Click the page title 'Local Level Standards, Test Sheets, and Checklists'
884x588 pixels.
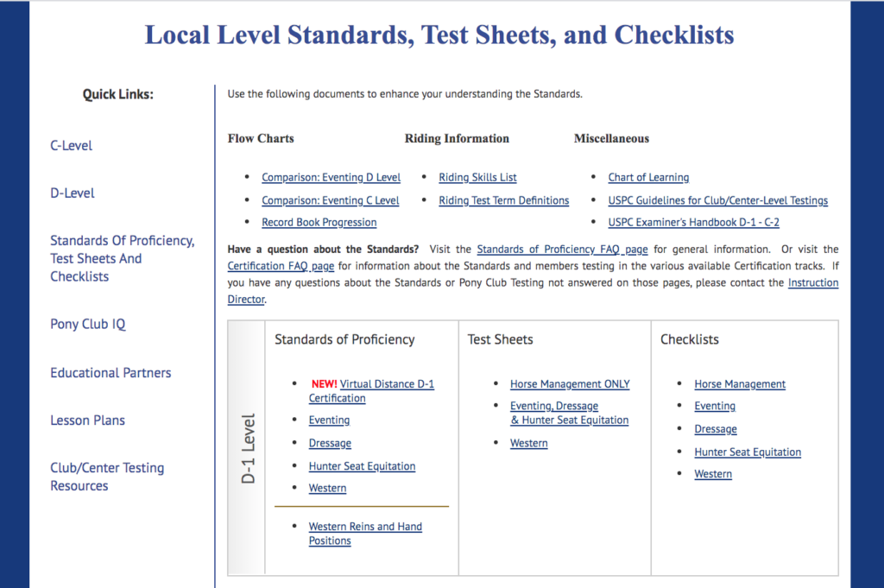[x=439, y=35]
